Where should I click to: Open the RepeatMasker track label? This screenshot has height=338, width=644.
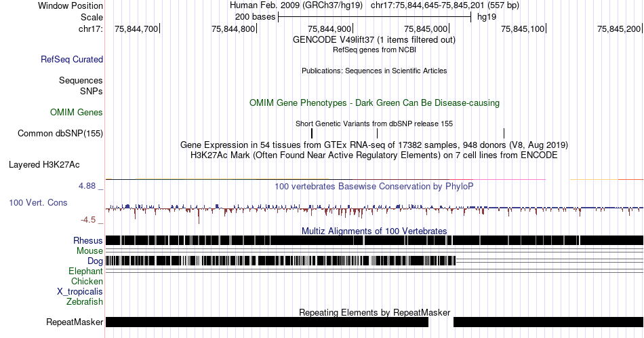tap(75, 322)
